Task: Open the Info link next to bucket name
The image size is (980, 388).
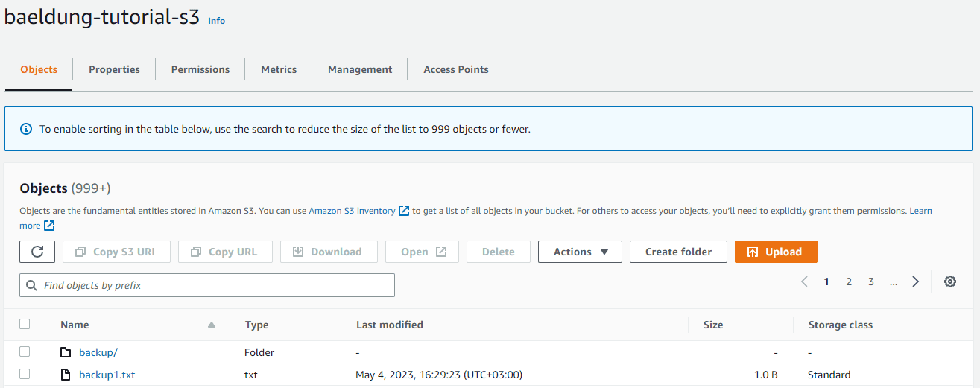Action: coord(216,21)
